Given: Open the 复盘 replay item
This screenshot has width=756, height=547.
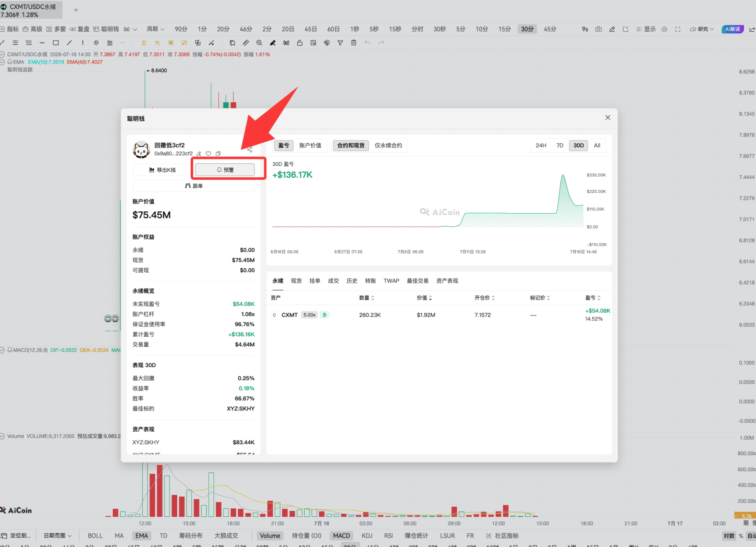Looking at the screenshot, I should coord(79,29).
